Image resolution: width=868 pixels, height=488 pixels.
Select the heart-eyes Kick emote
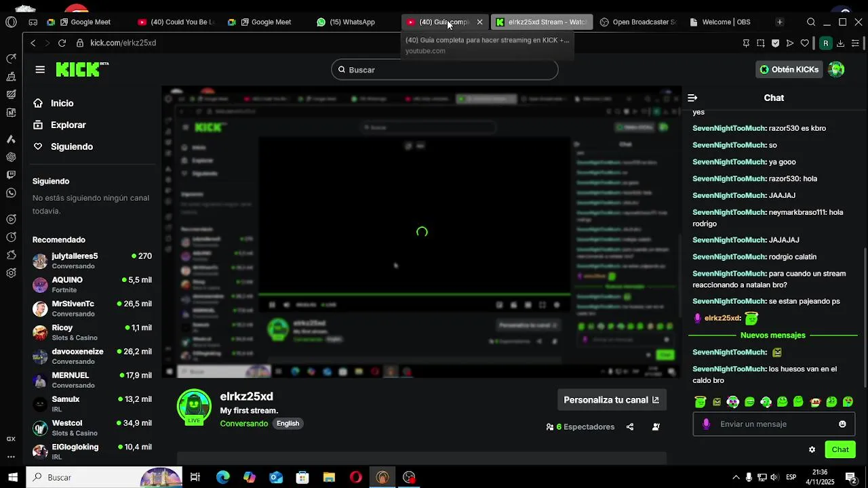[848, 402]
